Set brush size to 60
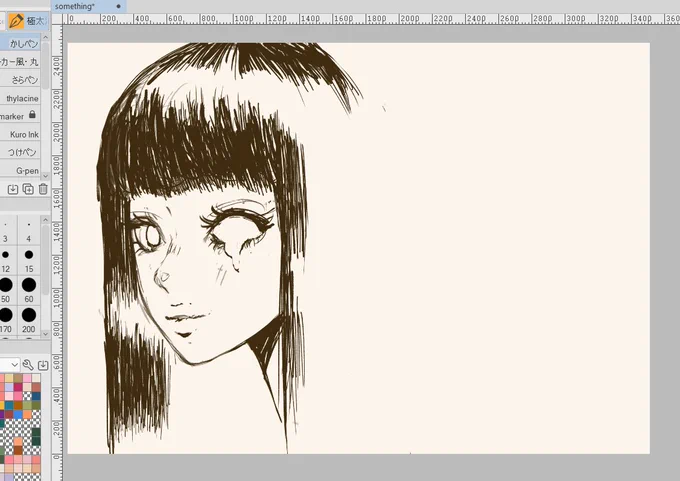 [x=29, y=290]
